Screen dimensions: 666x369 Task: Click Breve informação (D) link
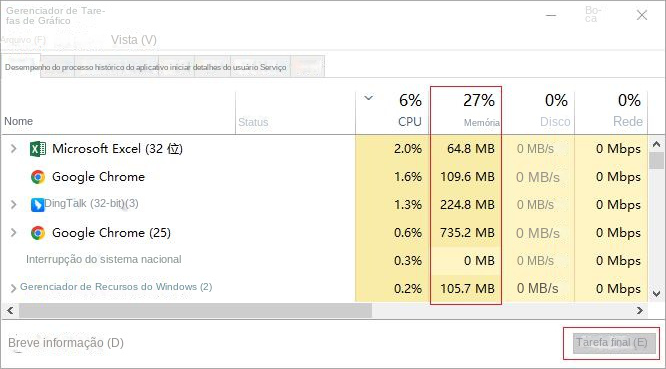click(x=66, y=343)
